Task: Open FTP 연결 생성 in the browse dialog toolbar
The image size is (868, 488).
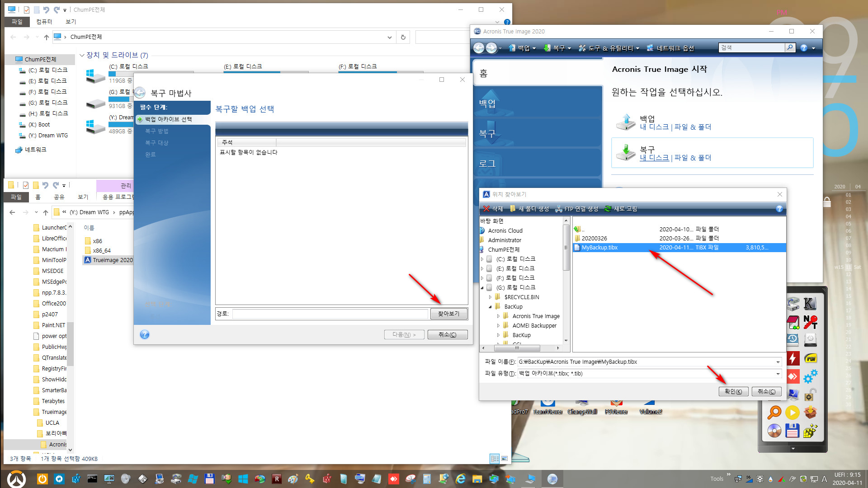Action: tap(576, 209)
